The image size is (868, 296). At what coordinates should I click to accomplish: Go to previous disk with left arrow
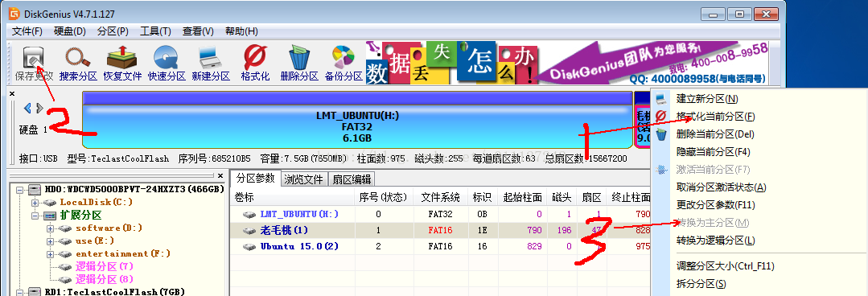point(27,108)
